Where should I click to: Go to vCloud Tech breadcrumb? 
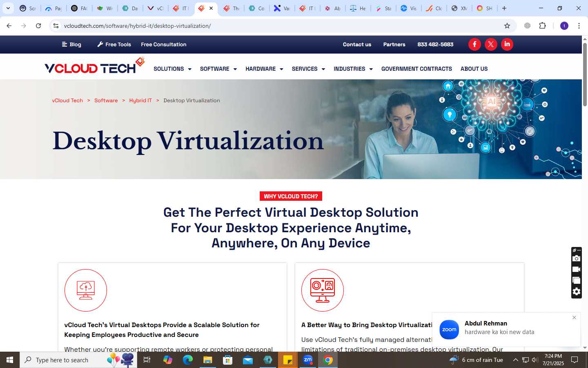pos(67,101)
